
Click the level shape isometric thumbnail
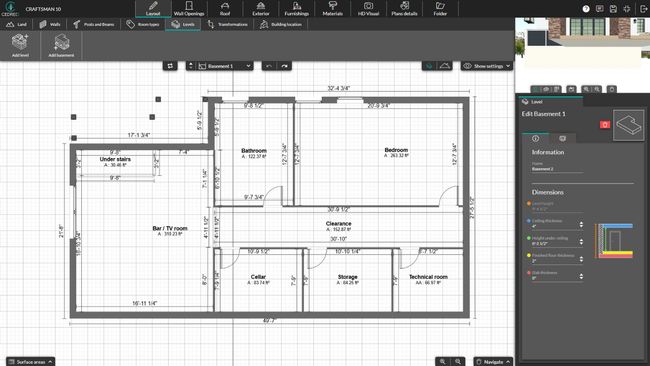point(628,125)
